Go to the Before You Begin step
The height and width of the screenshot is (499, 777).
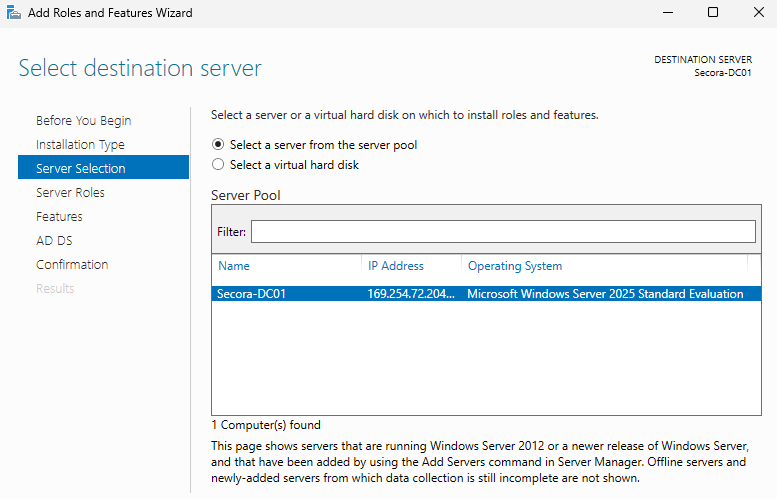[x=83, y=121]
